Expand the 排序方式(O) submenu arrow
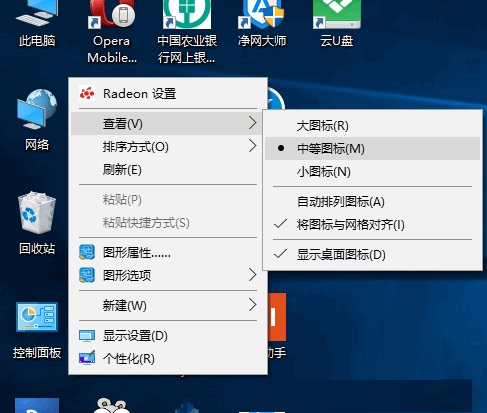 tap(252, 146)
